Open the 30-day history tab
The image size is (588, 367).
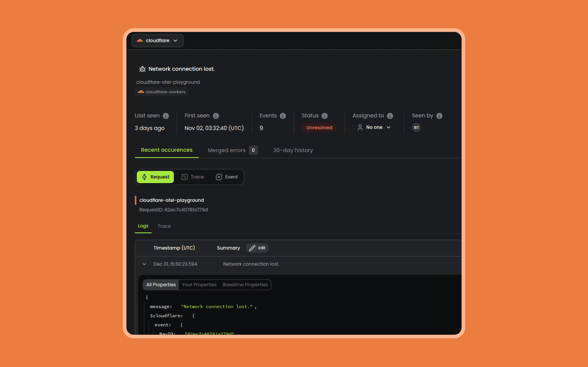(x=293, y=150)
